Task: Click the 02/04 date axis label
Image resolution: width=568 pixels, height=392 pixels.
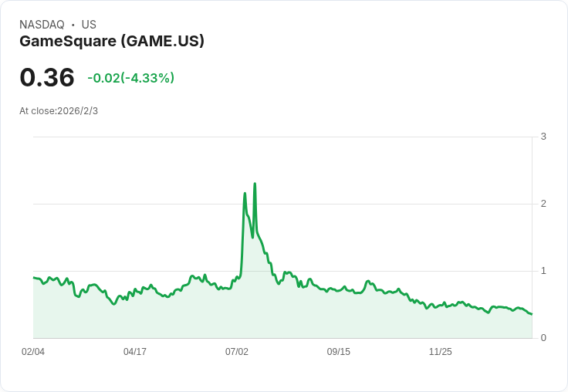Action: point(33,351)
